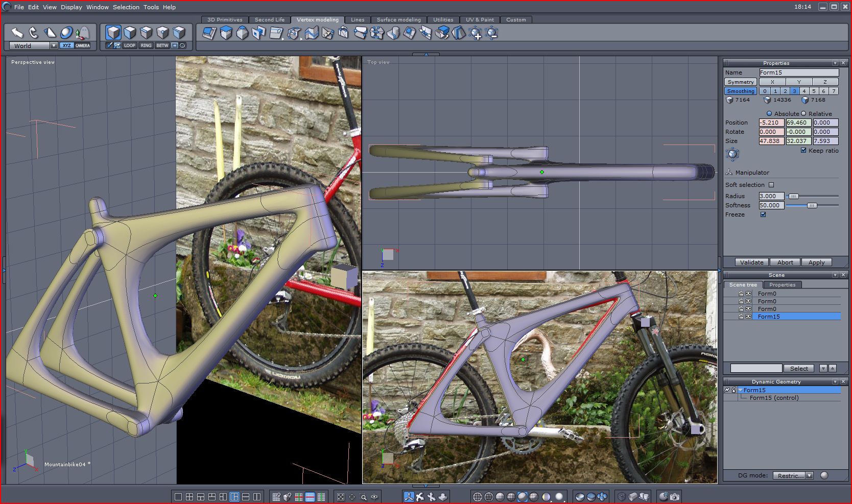Choose Absolute positioning mode

tap(769, 114)
